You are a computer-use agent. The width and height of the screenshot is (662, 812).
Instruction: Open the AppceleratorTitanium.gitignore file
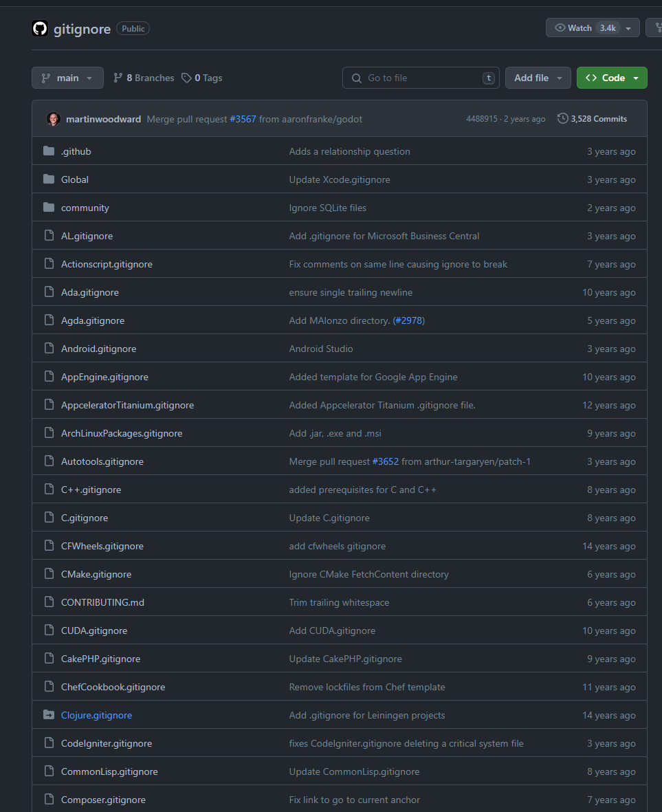coord(127,405)
